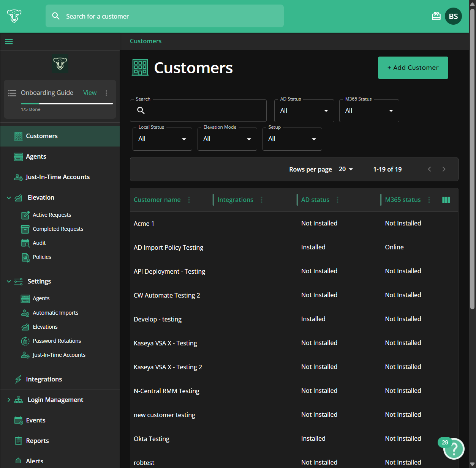Open the Setup filter dropdown
476x468 pixels.
click(292, 139)
